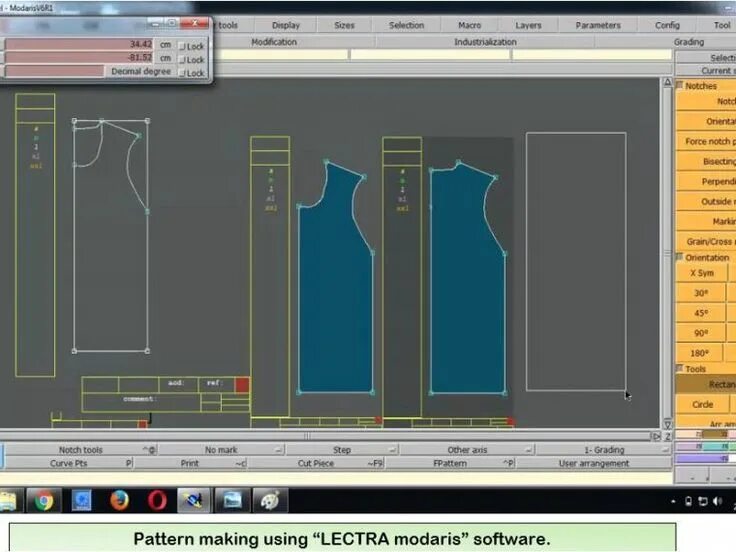Screen dimensions: 736x552
Task: Rotate by 30° button
Action: pos(701,293)
